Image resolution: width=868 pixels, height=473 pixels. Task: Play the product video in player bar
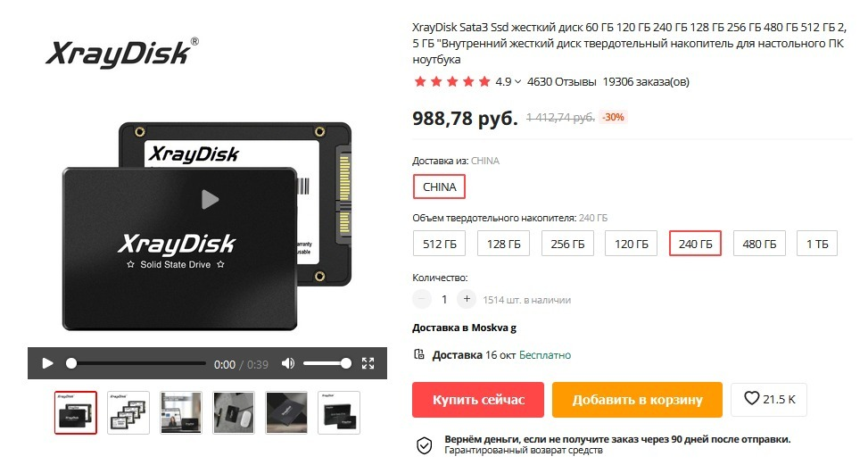pyautogui.click(x=47, y=363)
